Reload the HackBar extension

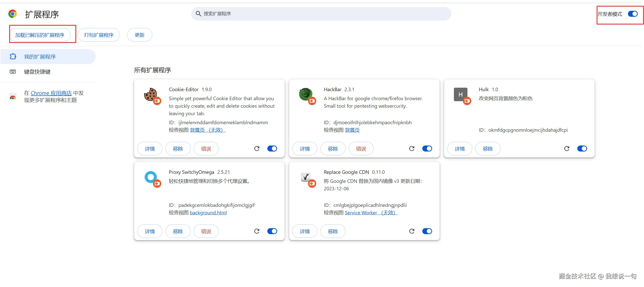pos(412,149)
